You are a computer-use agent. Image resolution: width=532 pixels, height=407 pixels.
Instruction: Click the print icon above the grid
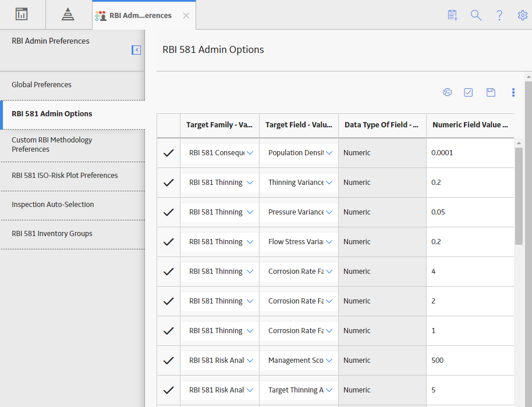(x=447, y=92)
